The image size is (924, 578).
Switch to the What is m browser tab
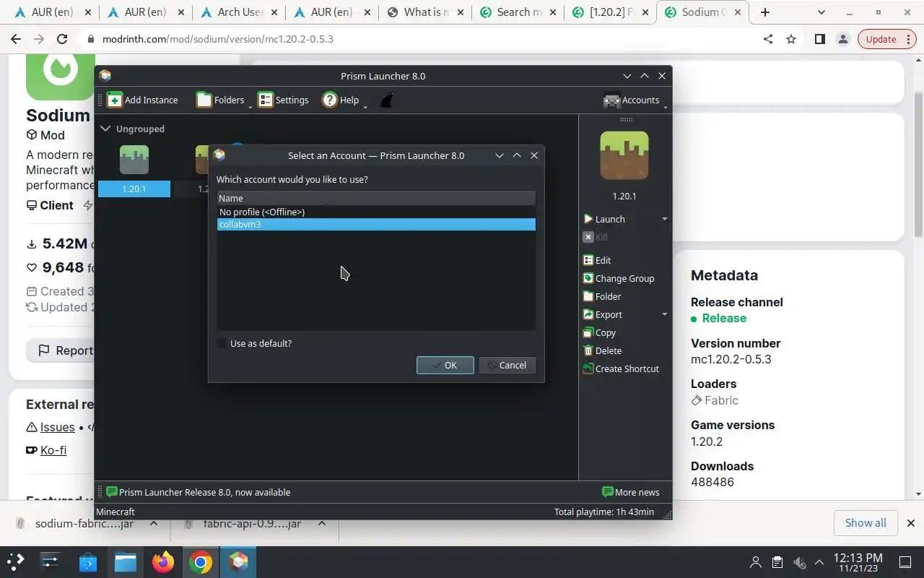(424, 12)
